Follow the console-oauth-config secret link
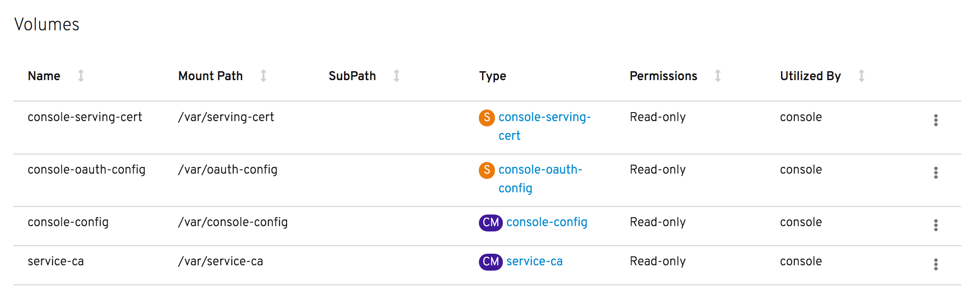The height and width of the screenshot is (300, 980). (540, 170)
